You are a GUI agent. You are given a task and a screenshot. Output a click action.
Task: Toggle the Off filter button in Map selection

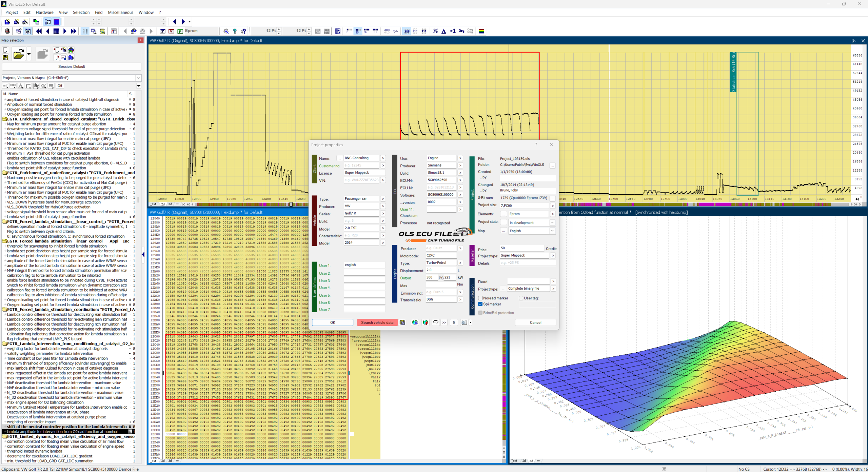(x=60, y=86)
